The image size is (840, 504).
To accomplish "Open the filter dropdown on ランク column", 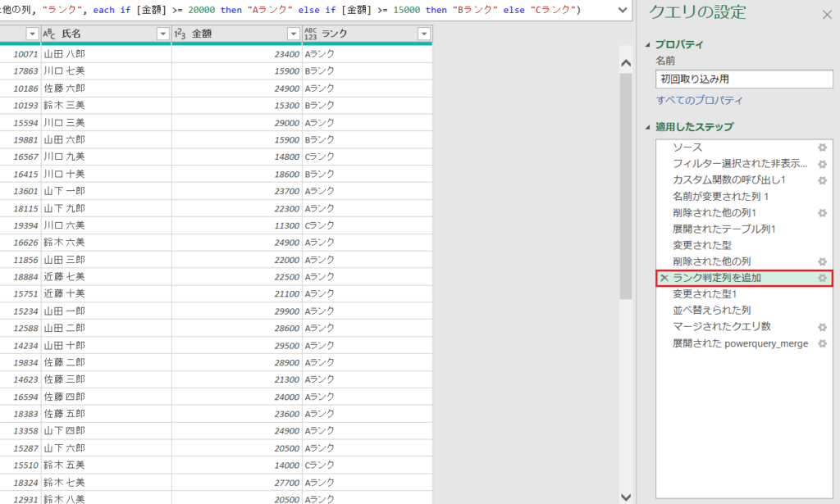I will (423, 33).
